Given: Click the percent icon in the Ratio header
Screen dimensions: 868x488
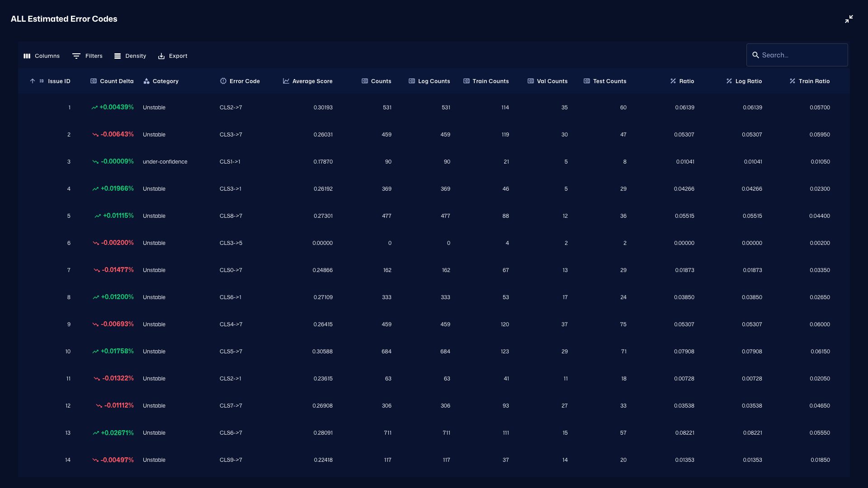Looking at the screenshot, I should pyautogui.click(x=672, y=81).
